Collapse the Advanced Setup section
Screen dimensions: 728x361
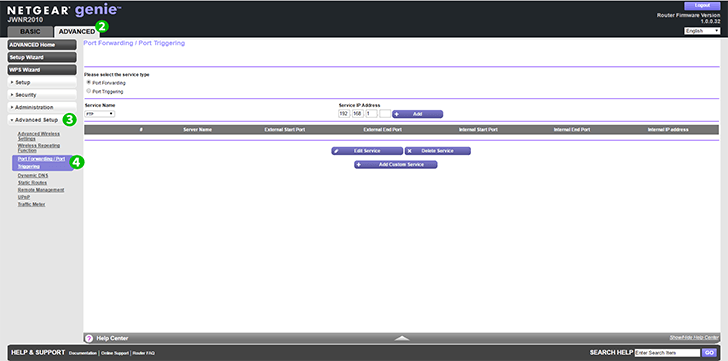click(36, 120)
